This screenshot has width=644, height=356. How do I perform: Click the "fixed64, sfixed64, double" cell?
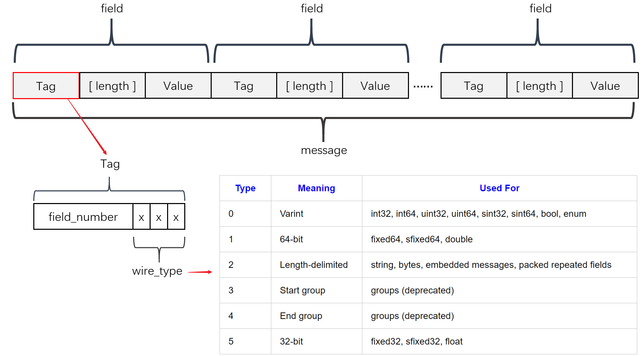(x=421, y=239)
